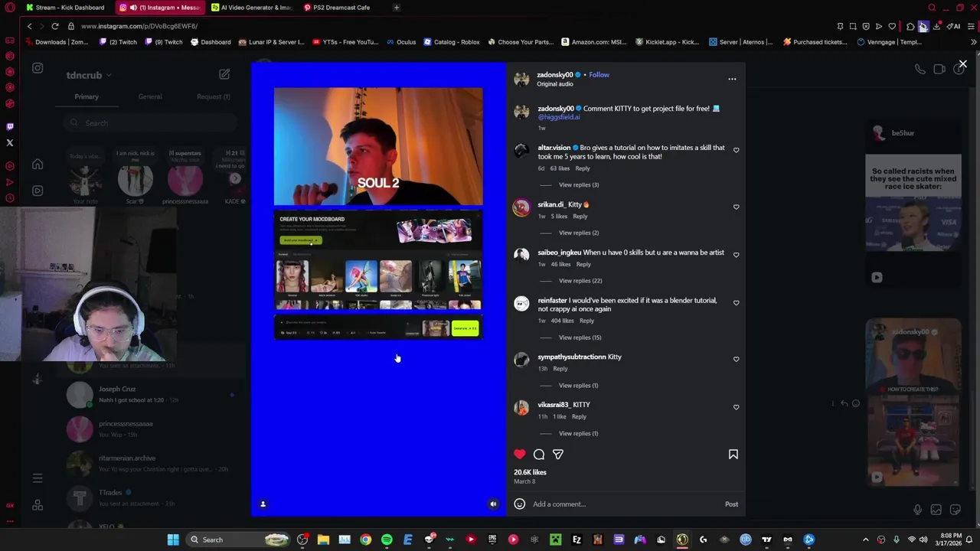Switch to Stream - Kick Dashboard tab
The width and height of the screenshot is (980, 551).
65,8
